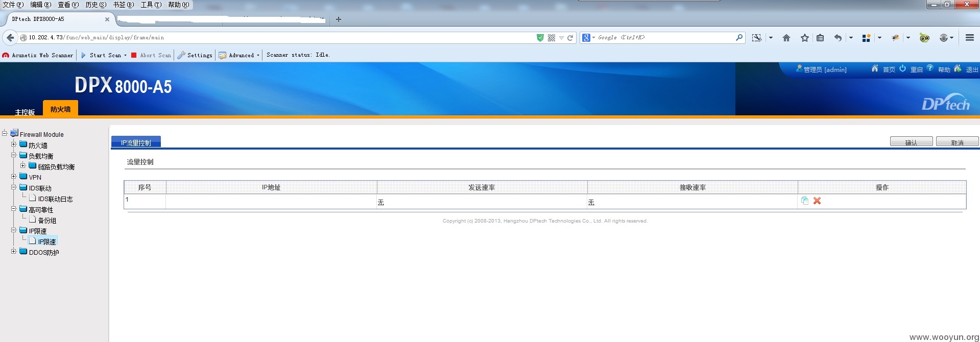Click the bee extension icon

(895, 38)
